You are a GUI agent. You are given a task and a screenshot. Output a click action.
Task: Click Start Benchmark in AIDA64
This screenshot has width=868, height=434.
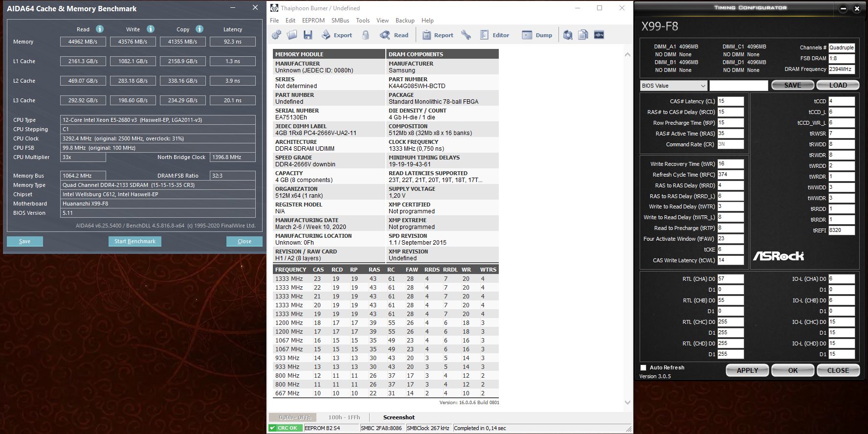point(135,241)
